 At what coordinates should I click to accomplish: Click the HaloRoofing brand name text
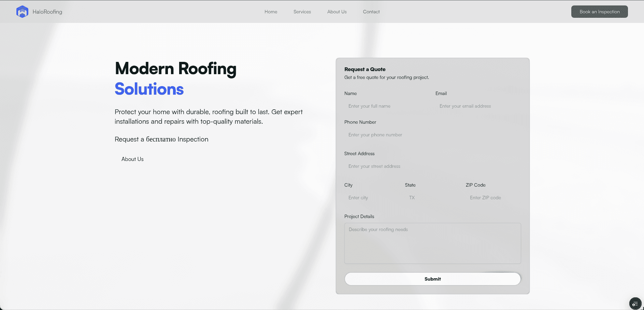coord(46,11)
